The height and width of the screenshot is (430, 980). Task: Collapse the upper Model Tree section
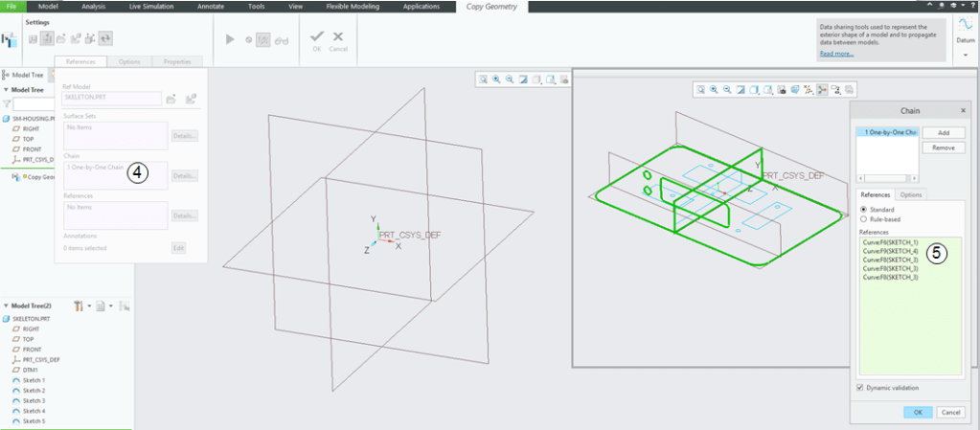coord(4,90)
